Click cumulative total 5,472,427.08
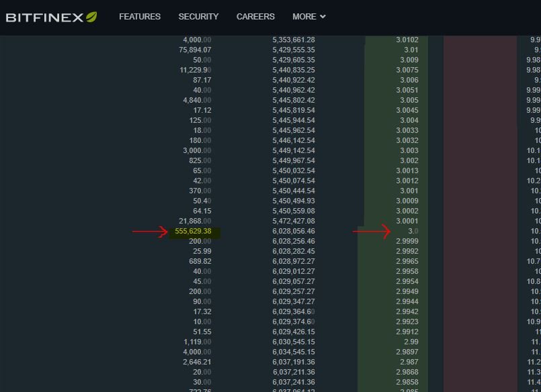The width and height of the screenshot is (541, 392). point(294,221)
